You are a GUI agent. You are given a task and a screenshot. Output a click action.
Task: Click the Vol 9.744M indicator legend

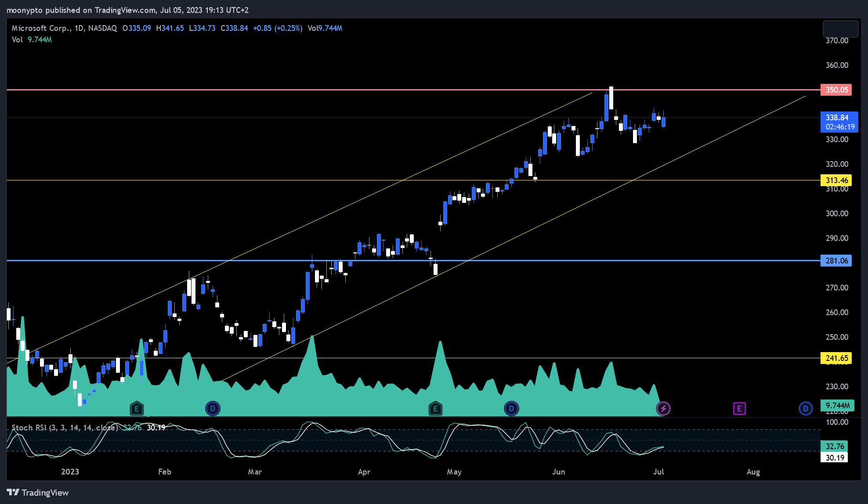[32, 40]
